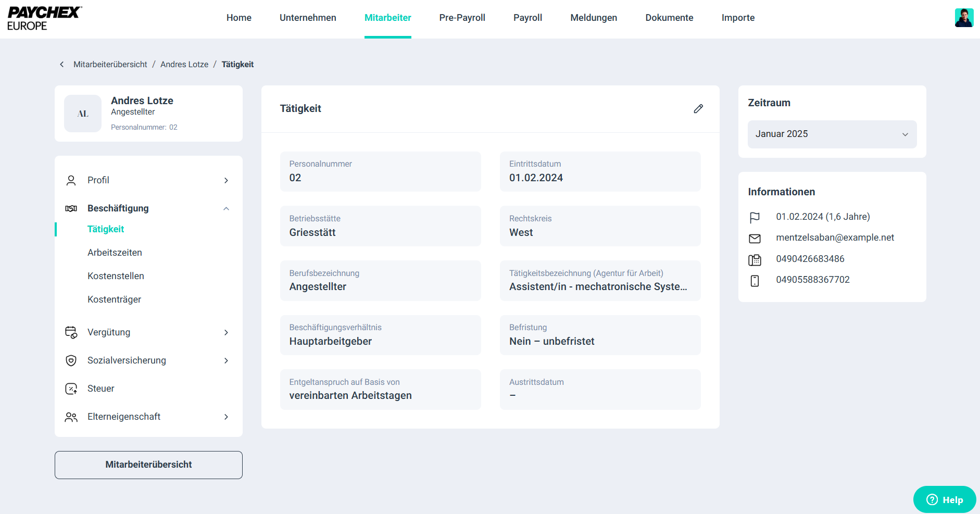Open the Pre-Payroll tab
Viewport: 980px width, 514px height.
462,18
